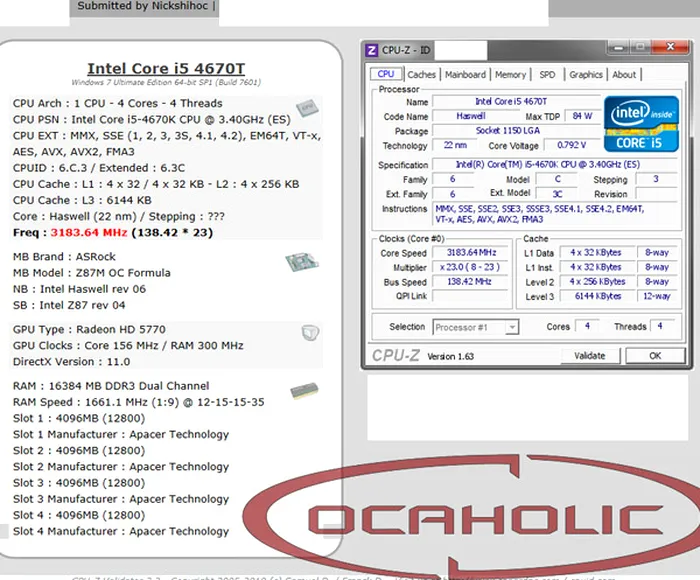Image resolution: width=700 pixels, height=580 pixels.
Task: Click the Instructions list field
Action: (556, 214)
